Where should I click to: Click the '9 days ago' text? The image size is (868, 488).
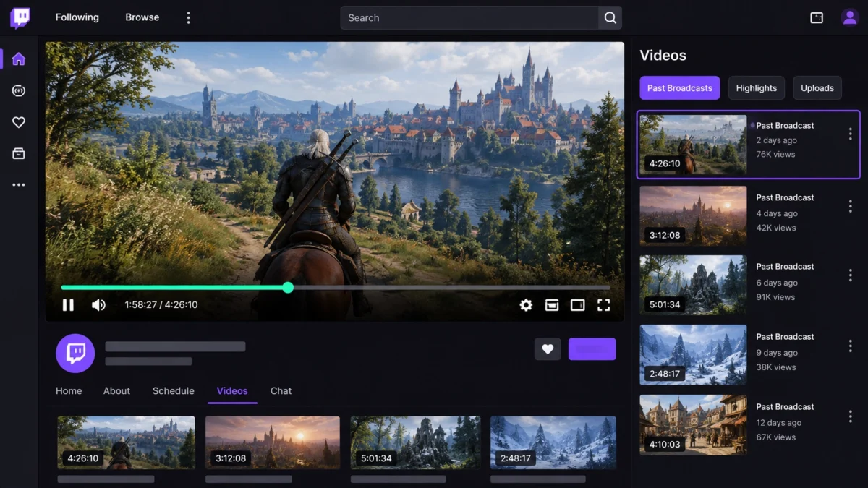(777, 353)
